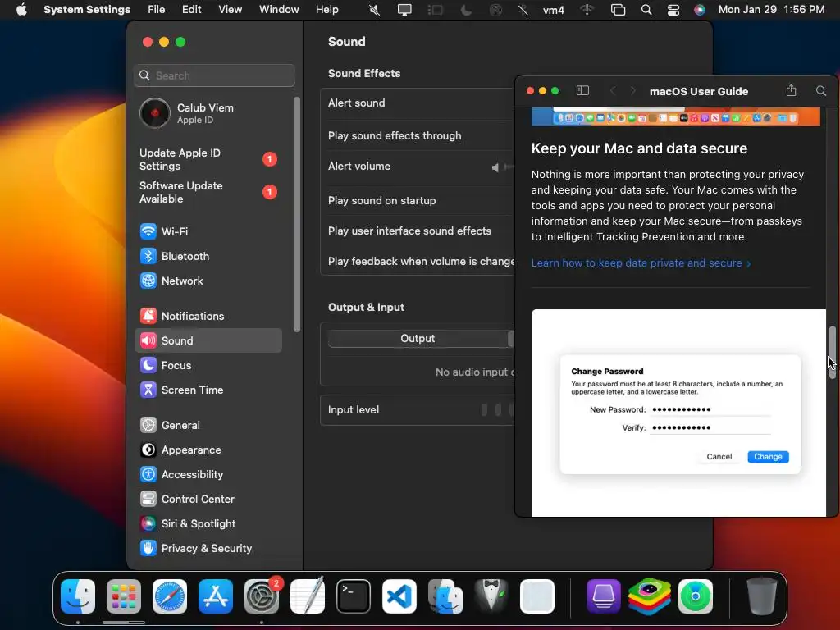Open Launchpad from the Dock
The width and height of the screenshot is (840, 630).
pyautogui.click(x=124, y=596)
